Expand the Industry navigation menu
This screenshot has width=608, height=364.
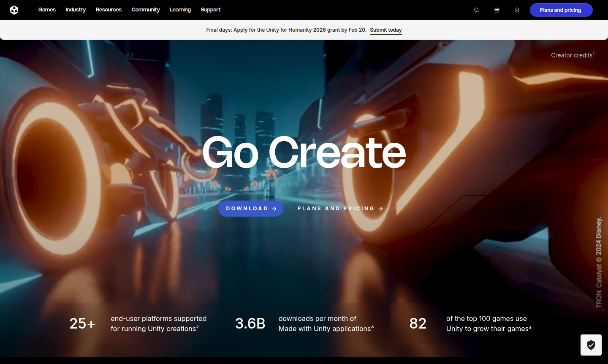(x=76, y=10)
